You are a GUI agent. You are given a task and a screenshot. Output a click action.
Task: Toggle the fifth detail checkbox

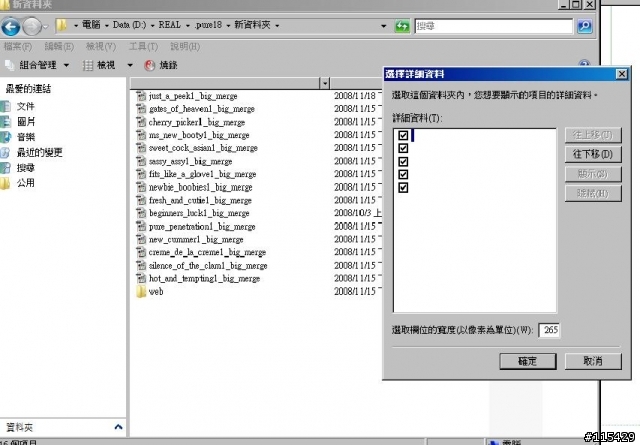pyautogui.click(x=403, y=188)
